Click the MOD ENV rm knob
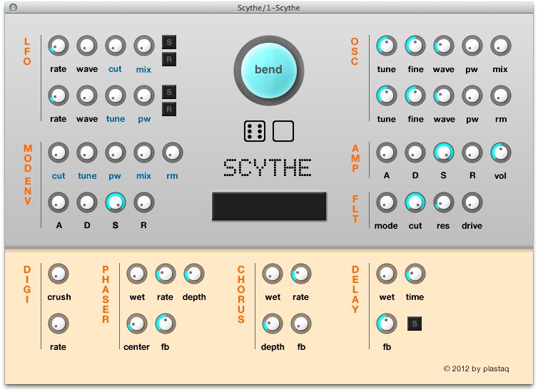Viewport: 538px width, 392px height. (x=172, y=153)
